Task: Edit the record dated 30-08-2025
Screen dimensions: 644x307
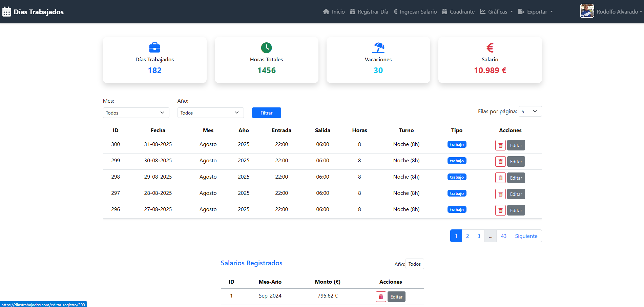Action: tap(516, 162)
